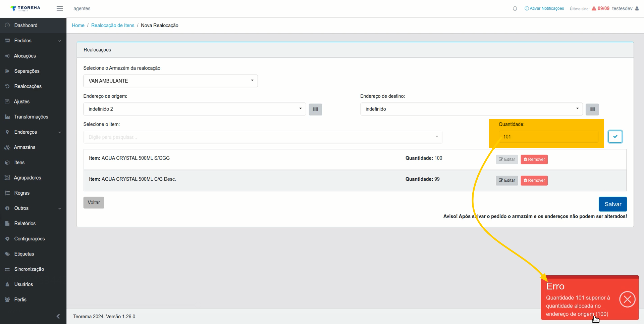
Task: Open the Armazém dropdown VAN AMBULANTE
Action: (170, 81)
